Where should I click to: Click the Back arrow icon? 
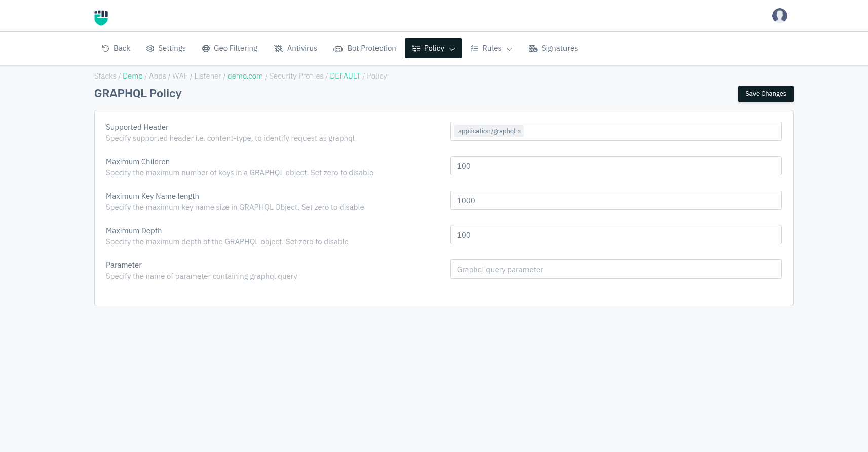[105, 48]
